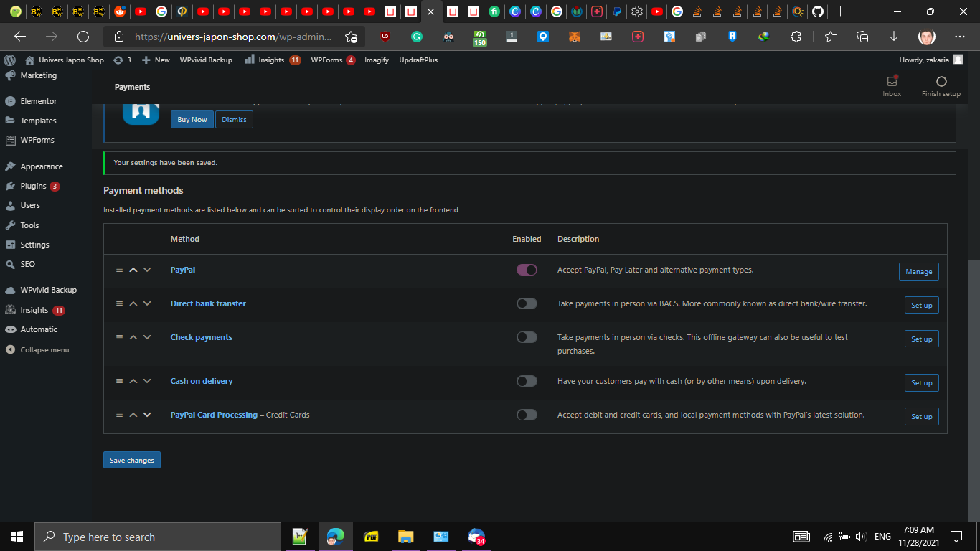Click the Save changes button
980x551 pixels.
pyautogui.click(x=132, y=460)
